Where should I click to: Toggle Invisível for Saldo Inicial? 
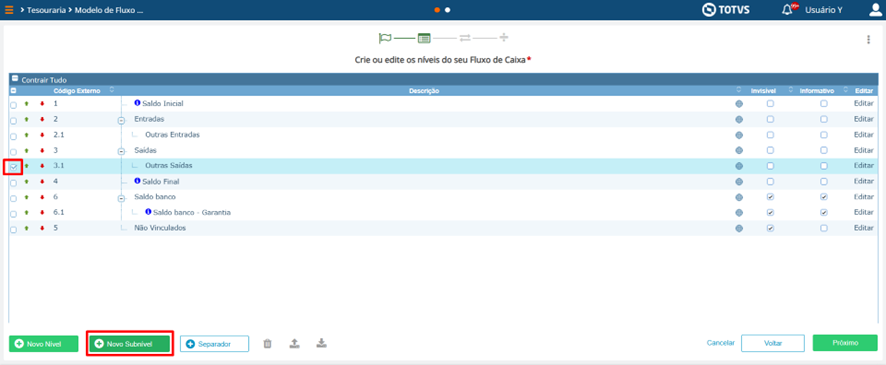(x=770, y=104)
